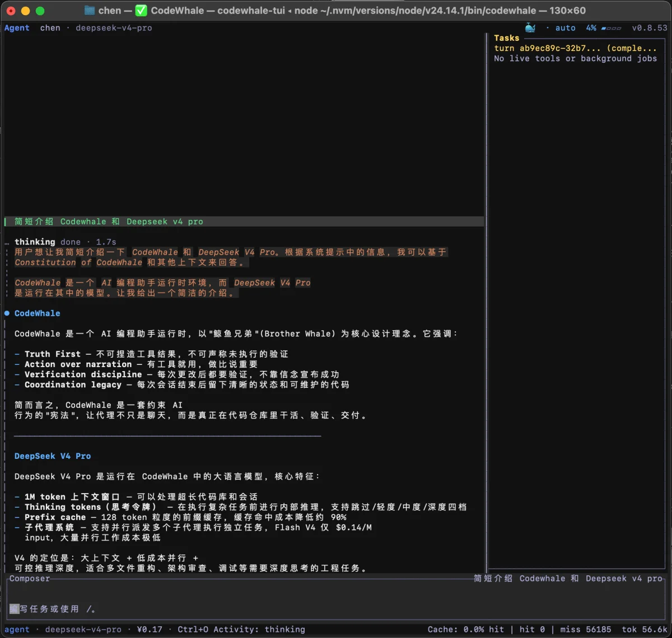Click the DeepSeek V4 Pro section heading
Image resolution: width=672 pixels, height=638 pixels.
coord(53,456)
